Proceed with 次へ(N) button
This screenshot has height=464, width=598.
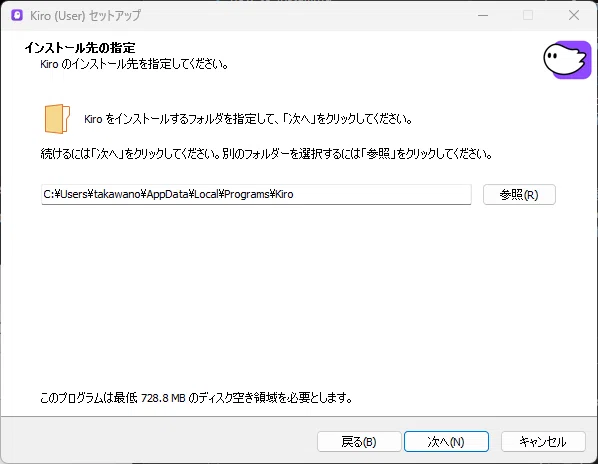446,442
